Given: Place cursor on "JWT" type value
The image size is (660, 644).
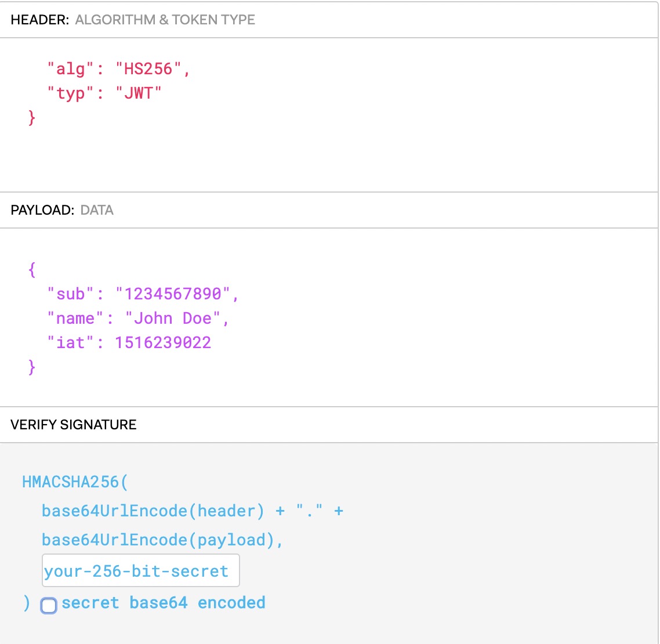Looking at the screenshot, I should [139, 93].
